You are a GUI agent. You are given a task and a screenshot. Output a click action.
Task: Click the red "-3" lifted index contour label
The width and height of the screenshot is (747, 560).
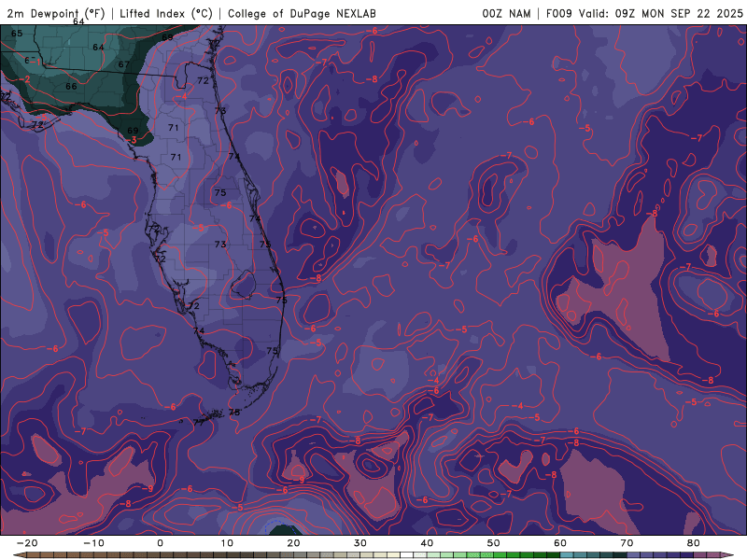click(132, 140)
